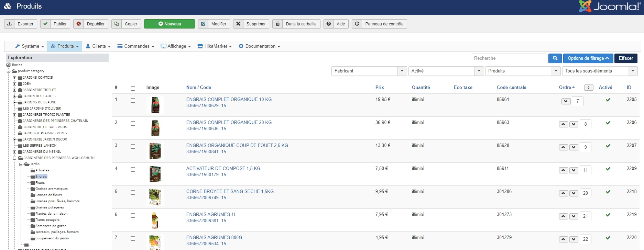Collapse the product category tree node
This screenshot has height=250, width=644.
pos(8,71)
